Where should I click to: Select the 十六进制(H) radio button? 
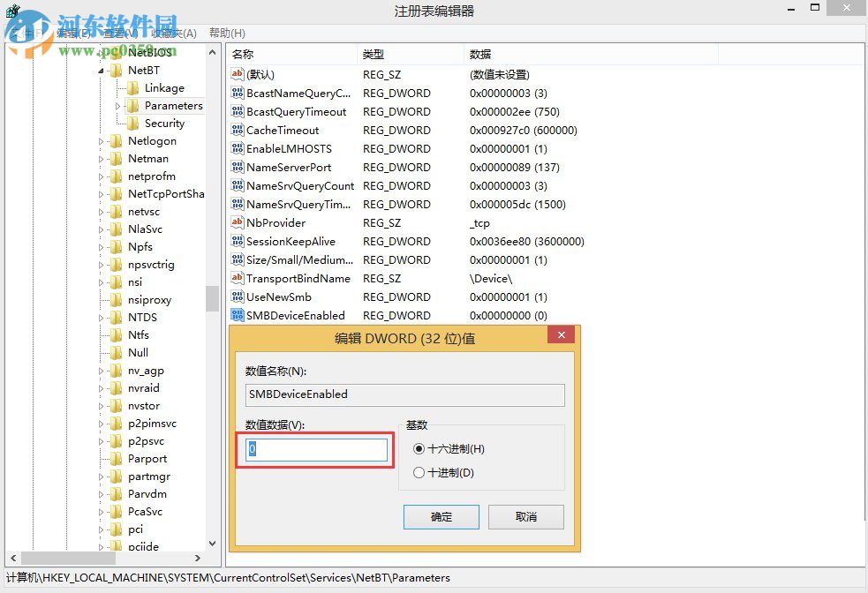coord(419,448)
